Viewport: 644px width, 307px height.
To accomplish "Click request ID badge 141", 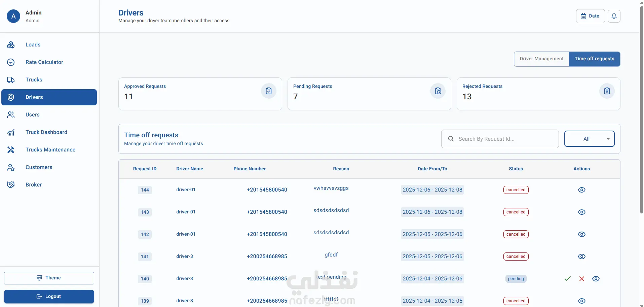I will coord(145,257).
